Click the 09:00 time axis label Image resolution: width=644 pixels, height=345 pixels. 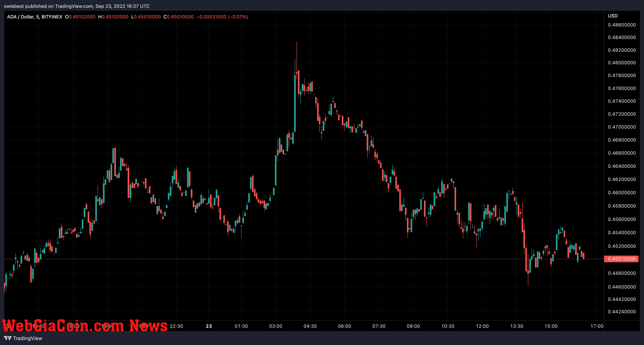(413, 326)
